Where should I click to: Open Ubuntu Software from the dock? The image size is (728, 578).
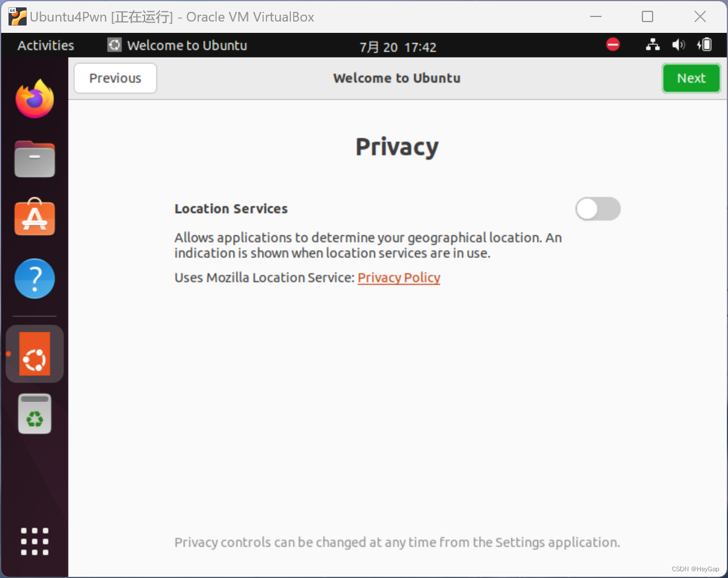(x=35, y=217)
